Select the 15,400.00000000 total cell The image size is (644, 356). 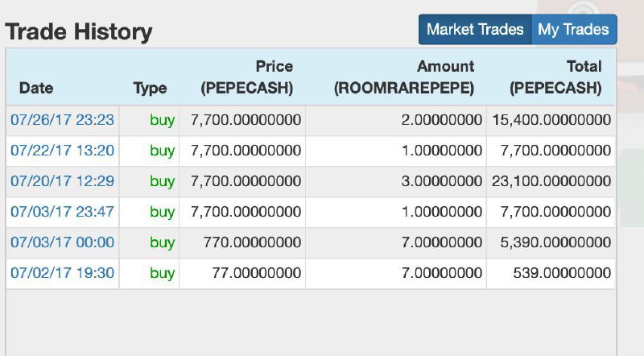[x=551, y=121]
